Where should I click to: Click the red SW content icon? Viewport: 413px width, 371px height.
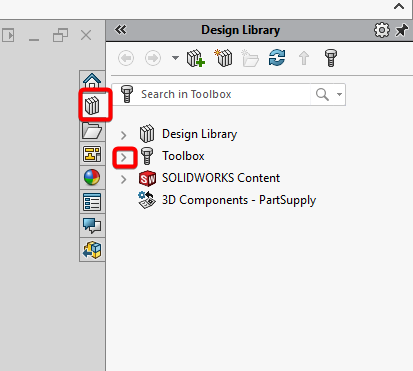[x=147, y=178]
